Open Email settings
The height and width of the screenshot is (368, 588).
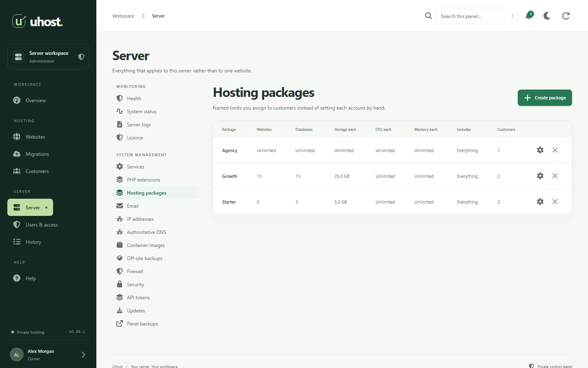pos(156,206)
